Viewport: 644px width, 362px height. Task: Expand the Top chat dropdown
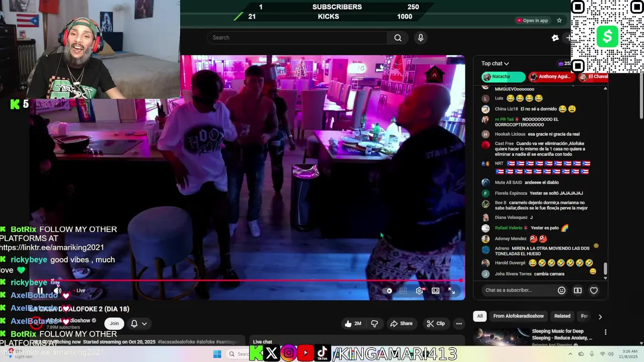[x=495, y=63]
